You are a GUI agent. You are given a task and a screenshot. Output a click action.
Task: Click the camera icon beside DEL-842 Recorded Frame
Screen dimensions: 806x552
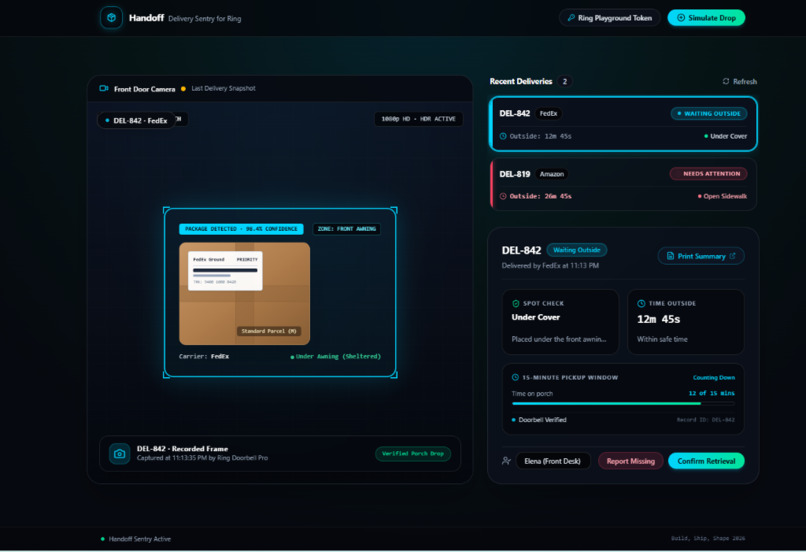(119, 454)
